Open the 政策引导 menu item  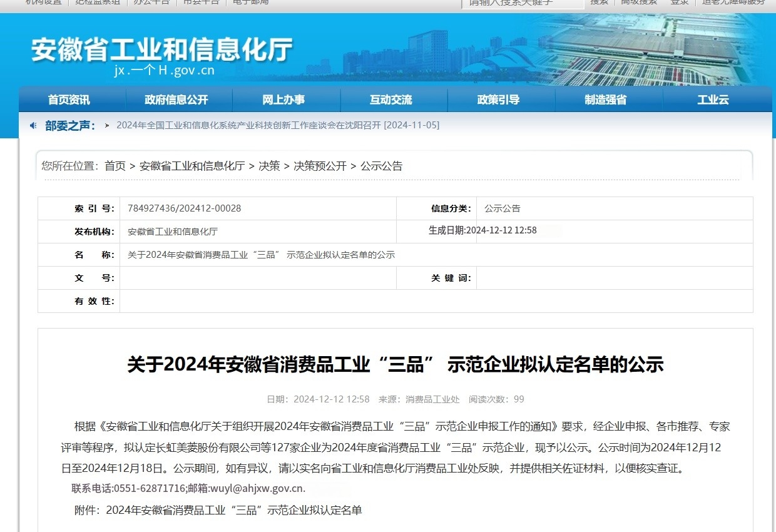pyautogui.click(x=498, y=100)
